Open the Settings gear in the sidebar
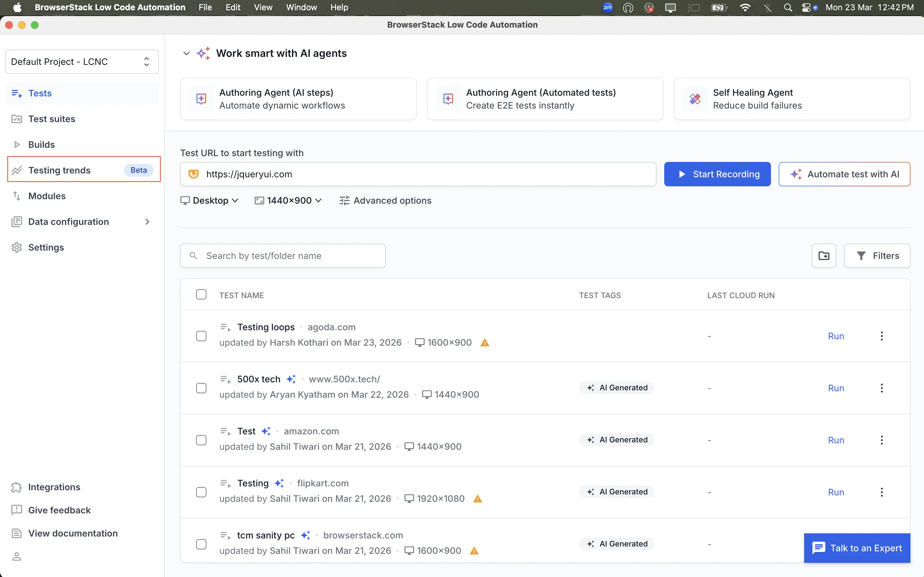 [16, 247]
